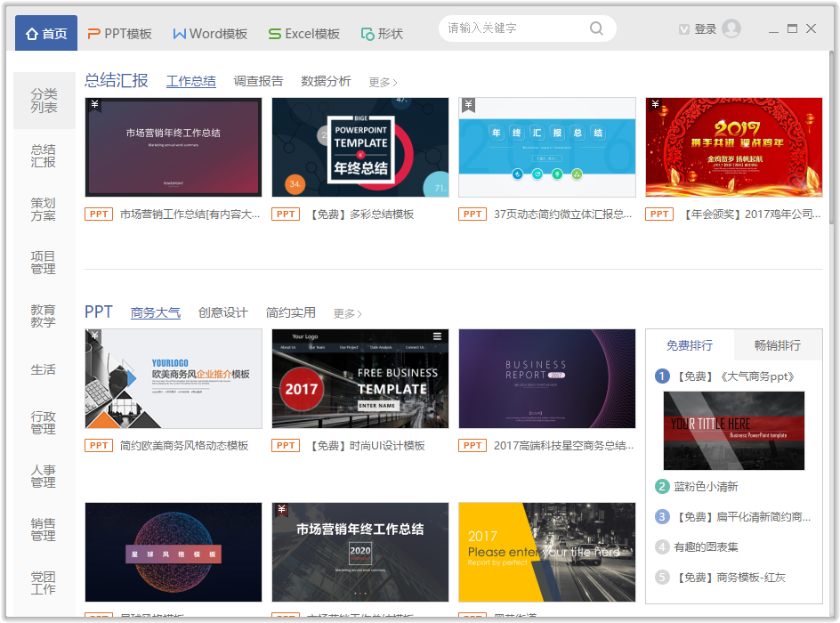The height and width of the screenshot is (623, 840).
Task: Open 党团工作 sidebar category
Action: (44, 583)
